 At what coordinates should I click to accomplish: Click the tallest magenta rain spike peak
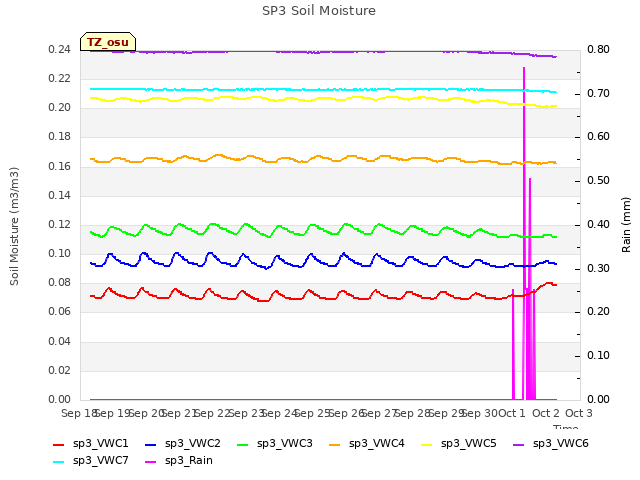524,68
